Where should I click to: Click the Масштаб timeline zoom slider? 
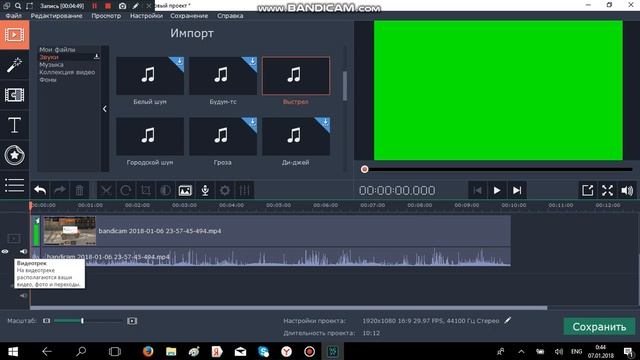click(x=88, y=321)
